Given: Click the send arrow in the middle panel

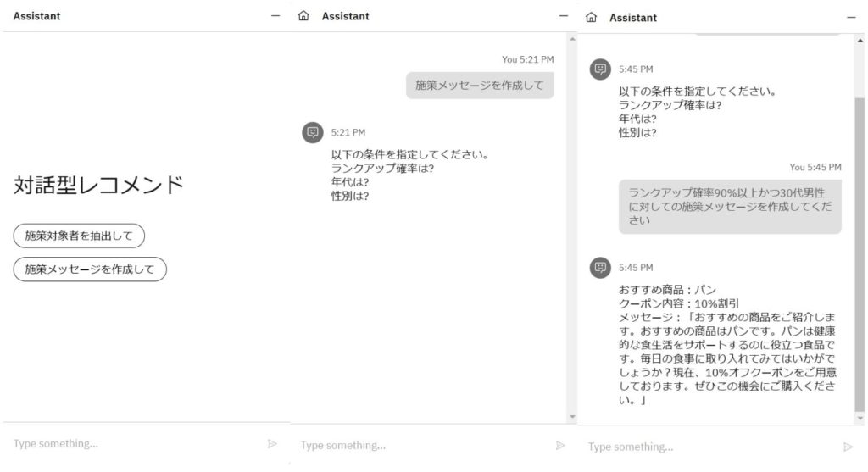Looking at the screenshot, I should pos(560,446).
